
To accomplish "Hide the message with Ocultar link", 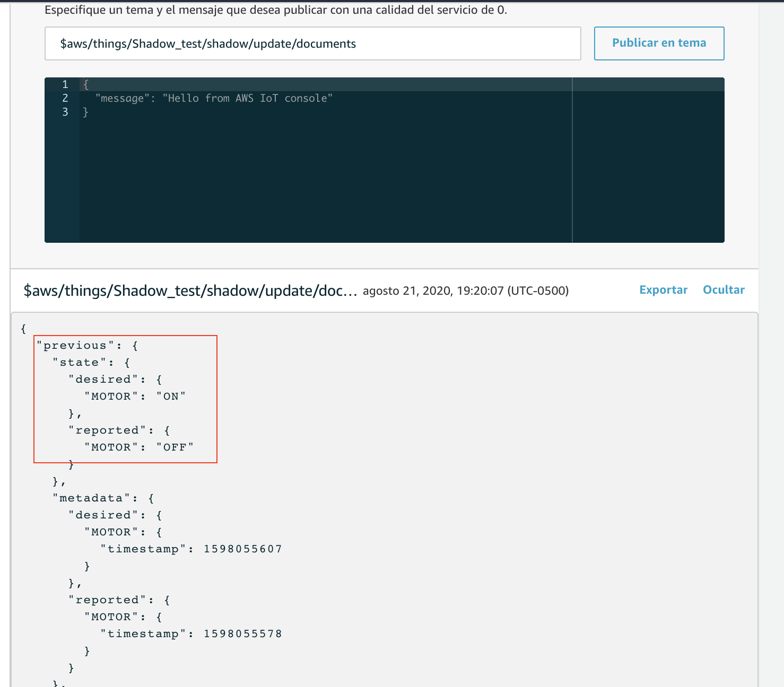I will [724, 290].
